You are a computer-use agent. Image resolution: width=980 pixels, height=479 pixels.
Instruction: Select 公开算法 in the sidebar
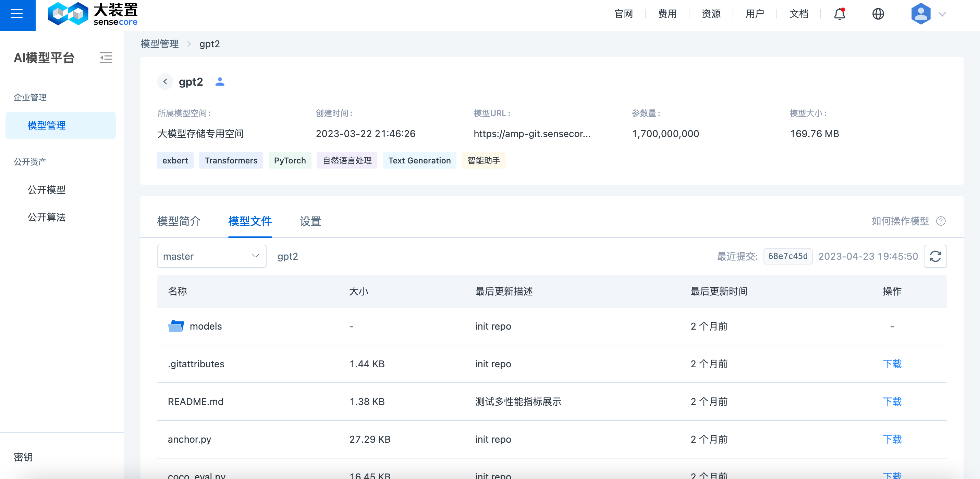[x=46, y=217]
